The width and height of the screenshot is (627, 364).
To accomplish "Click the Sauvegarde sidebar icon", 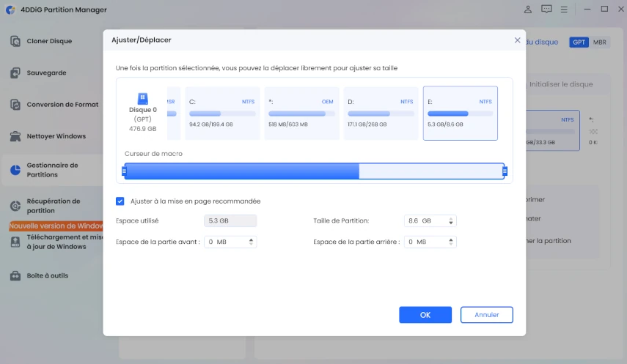I will click(15, 73).
